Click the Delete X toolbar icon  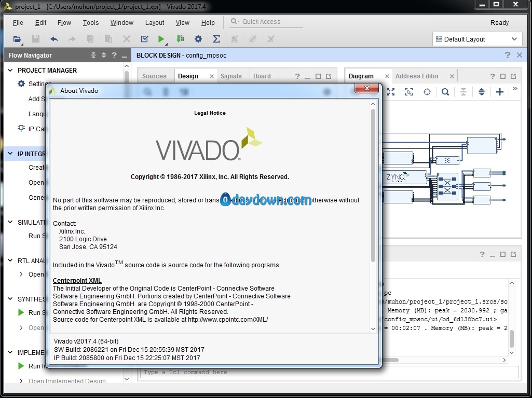pyautogui.click(x=127, y=39)
